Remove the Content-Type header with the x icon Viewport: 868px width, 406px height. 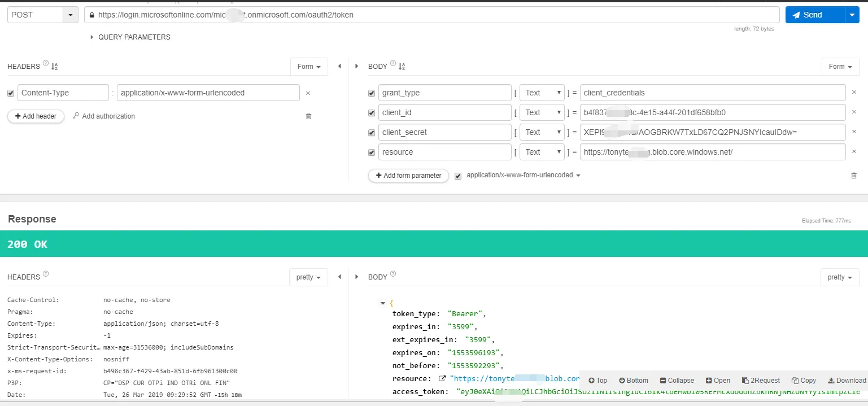(x=308, y=93)
